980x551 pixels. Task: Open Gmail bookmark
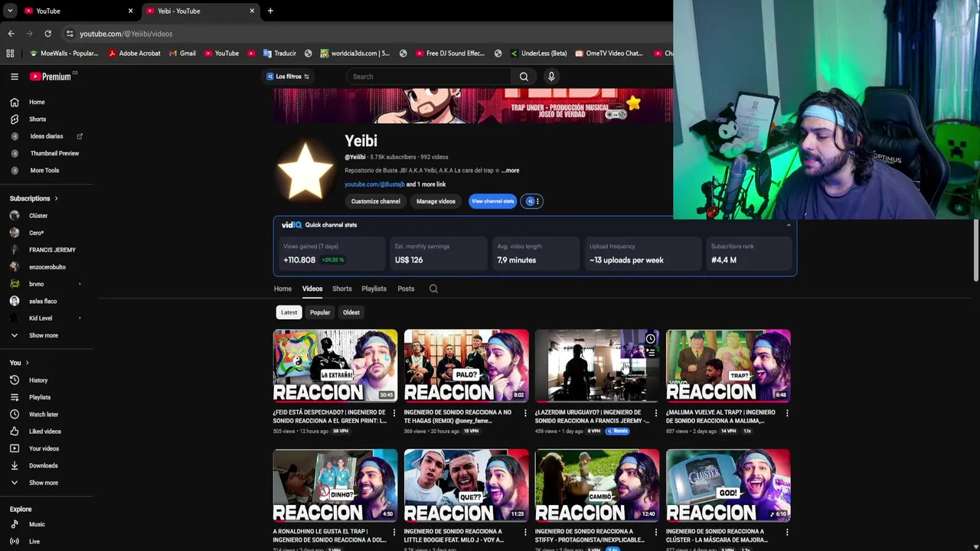click(181, 54)
